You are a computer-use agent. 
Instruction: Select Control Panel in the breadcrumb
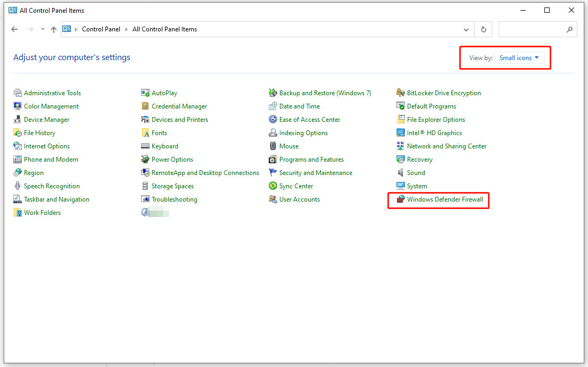coord(101,29)
